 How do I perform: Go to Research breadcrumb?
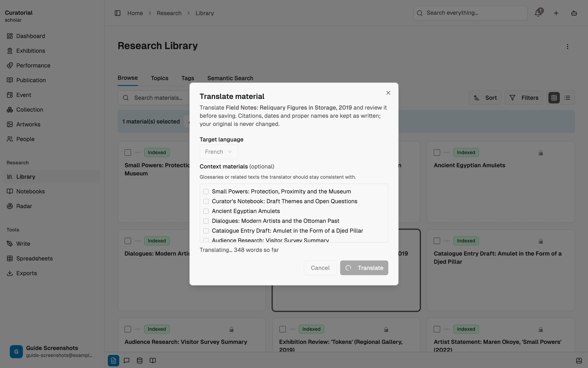pos(169,13)
